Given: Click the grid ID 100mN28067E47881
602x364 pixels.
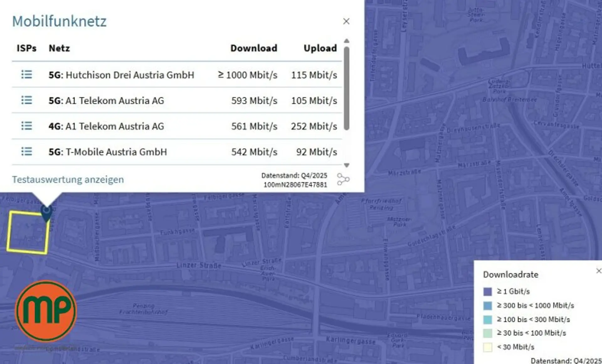Looking at the screenshot, I should [295, 185].
